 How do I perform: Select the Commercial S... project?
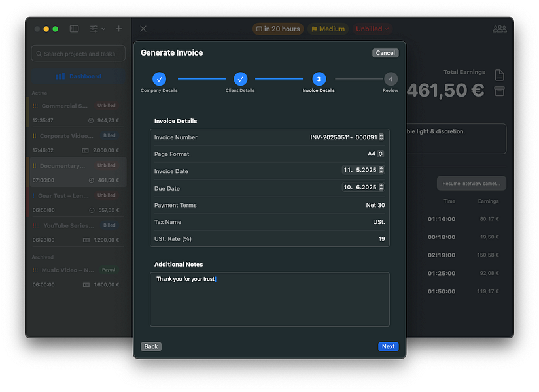pyautogui.click(x=77, y=113)
